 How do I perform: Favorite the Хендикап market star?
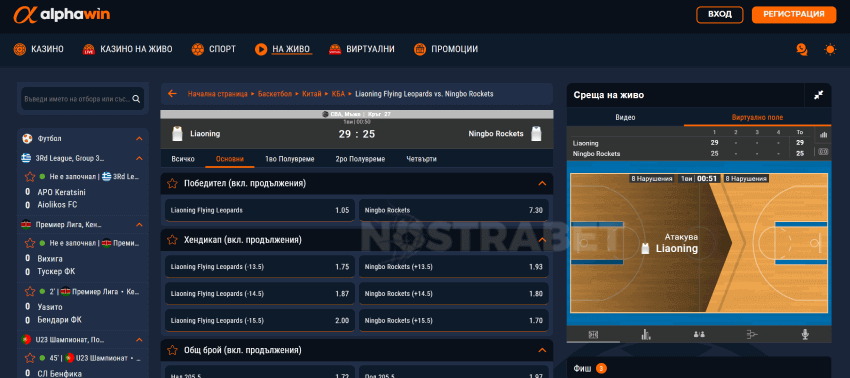click(172, 239)
